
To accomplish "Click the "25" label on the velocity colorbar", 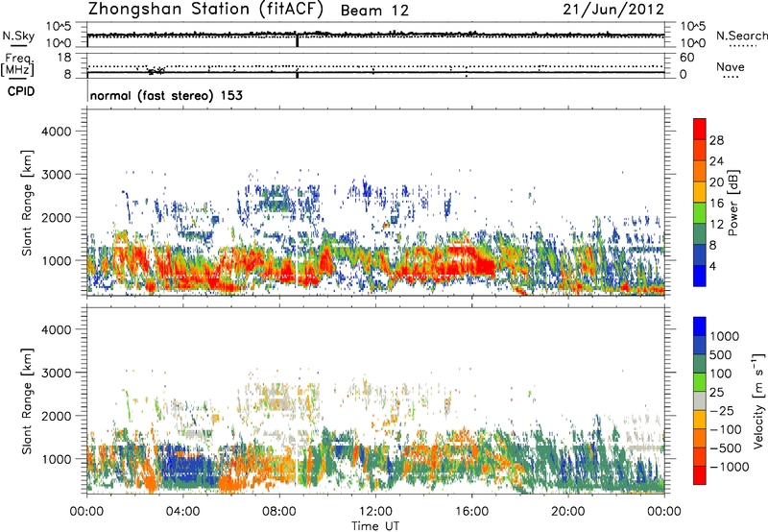I will click(x=716, y=393).
